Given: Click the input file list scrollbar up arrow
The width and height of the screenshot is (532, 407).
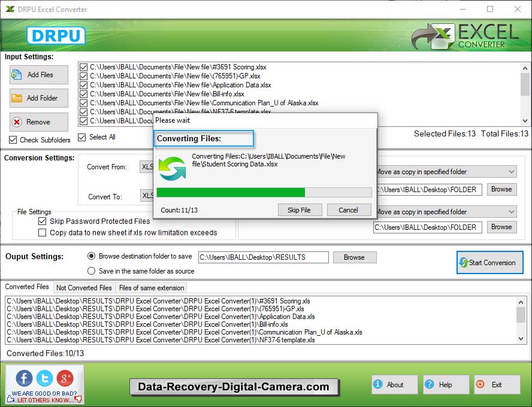Looking at the screenshot, I should pyautogui.click(x=525, y=68).
